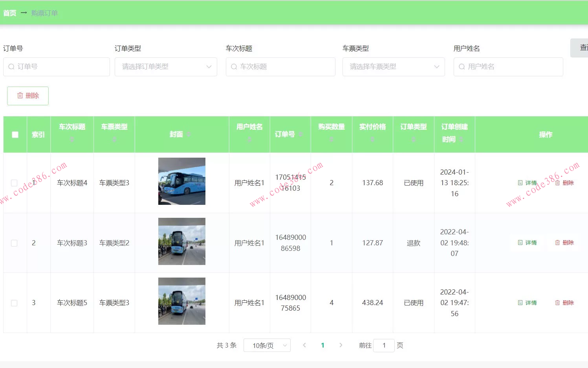The width and height of the screenshot is (588, 368).
Task: Toggle the select-all checkbox in the table header
Action: [15, 134]
